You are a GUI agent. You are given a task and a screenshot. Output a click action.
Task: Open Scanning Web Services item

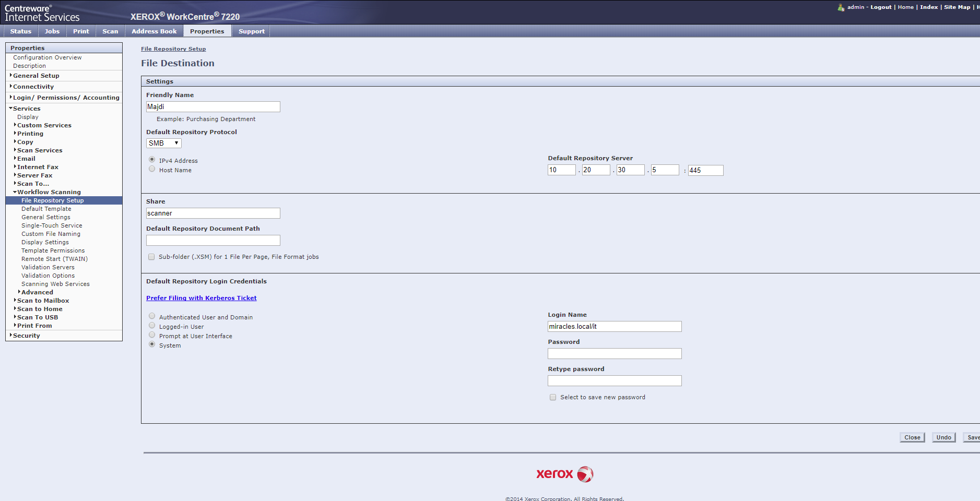pyautogui.click(x=55, y=284)
